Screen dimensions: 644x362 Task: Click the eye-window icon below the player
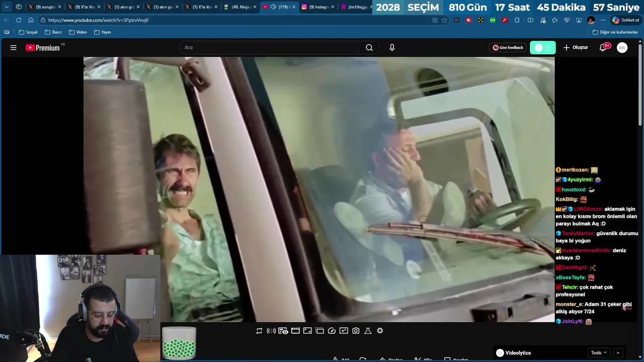tap(283, 331)
